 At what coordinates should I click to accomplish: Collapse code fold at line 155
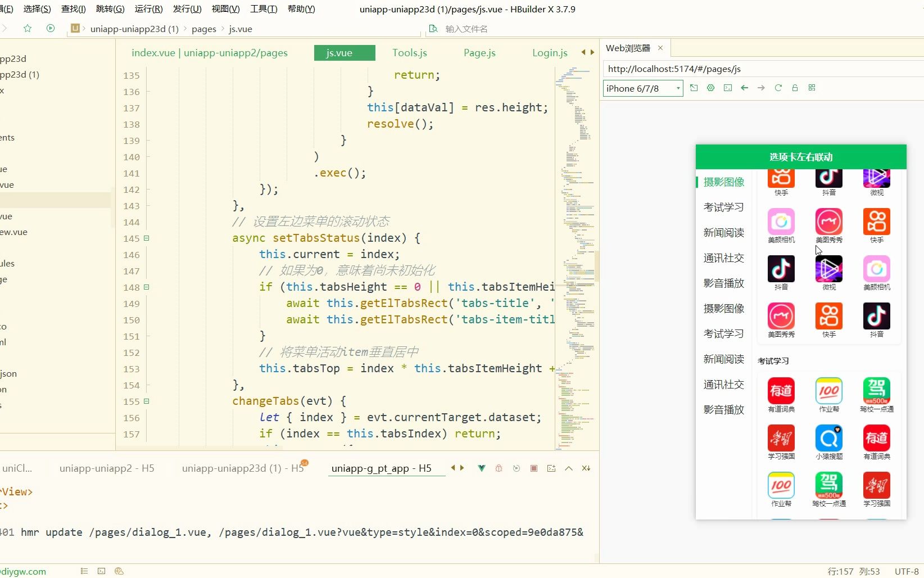(x=146, y=401)
